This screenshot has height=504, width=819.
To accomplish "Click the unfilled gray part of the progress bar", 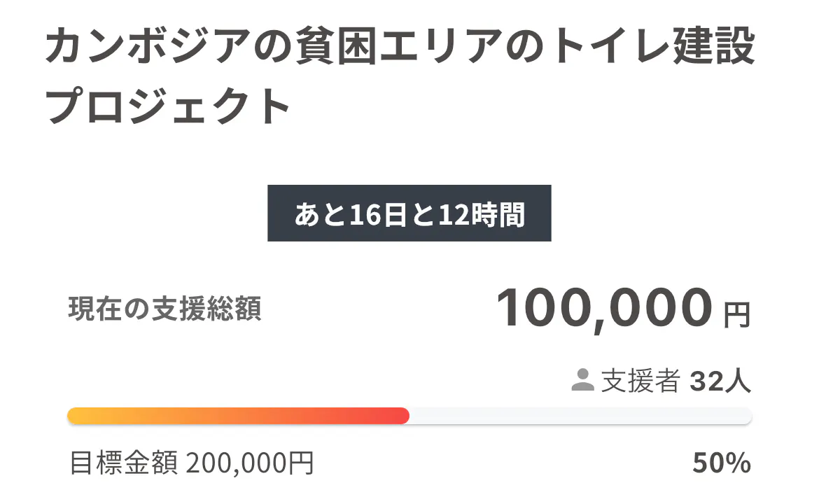I will point(581,416).
